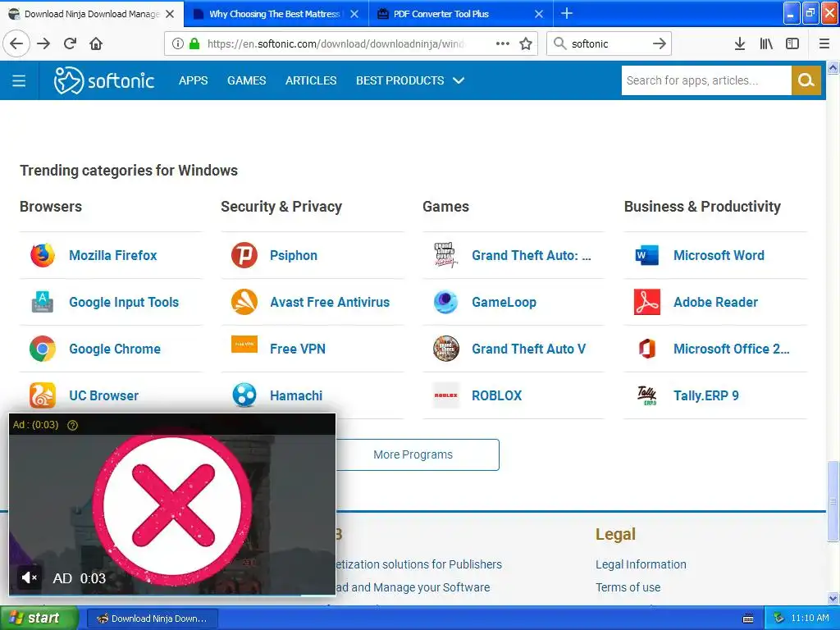Image resolution: width=840 pixels, height=630 pixels.
Task: Open a new browser tab
Action: (567, 13)
